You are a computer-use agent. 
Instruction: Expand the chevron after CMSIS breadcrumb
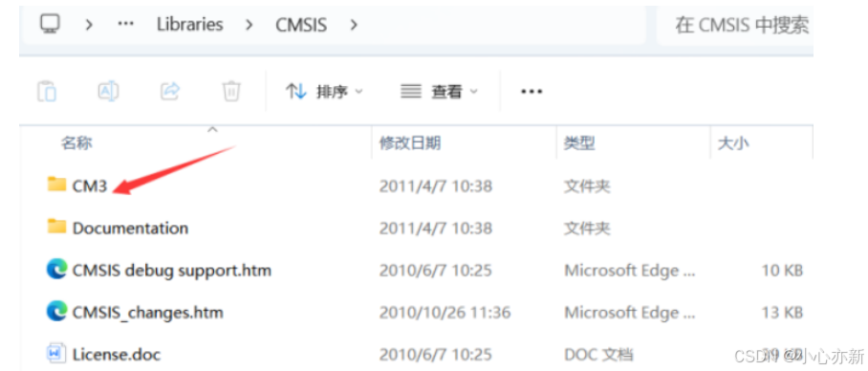point(354,25)
